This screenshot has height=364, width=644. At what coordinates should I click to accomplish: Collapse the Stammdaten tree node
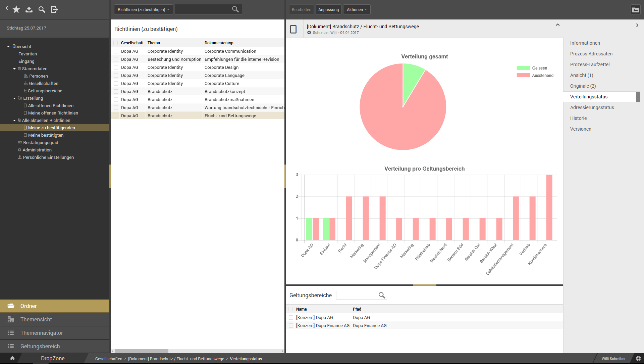click(x=14, y=69)
